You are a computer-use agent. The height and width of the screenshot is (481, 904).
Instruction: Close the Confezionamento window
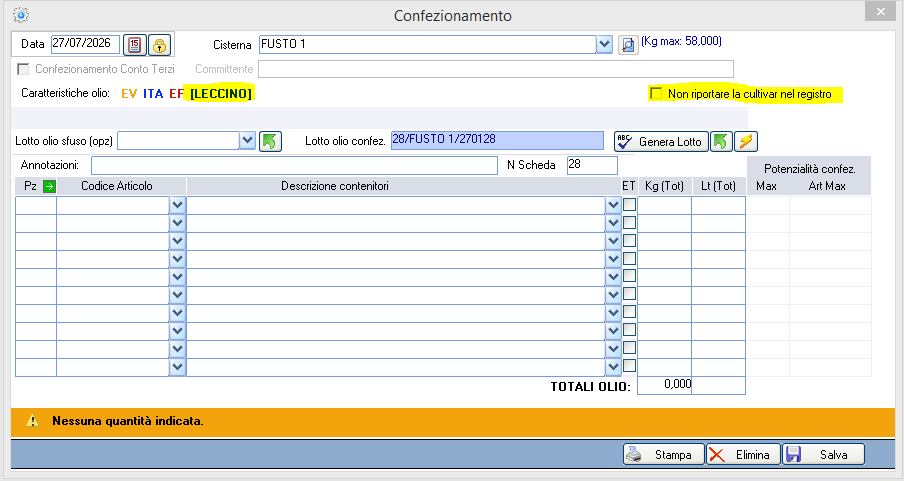point(880,12)
